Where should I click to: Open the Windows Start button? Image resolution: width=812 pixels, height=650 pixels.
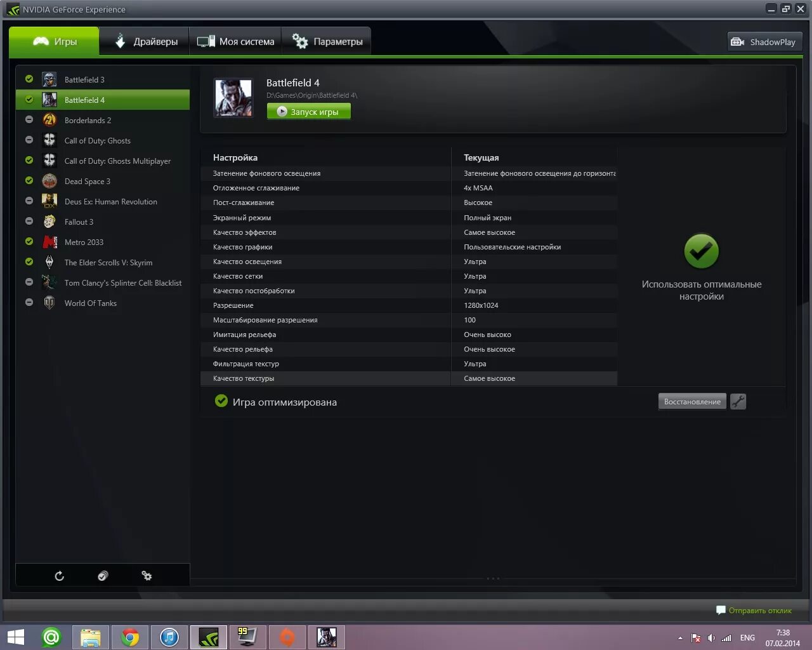(15, 637)
